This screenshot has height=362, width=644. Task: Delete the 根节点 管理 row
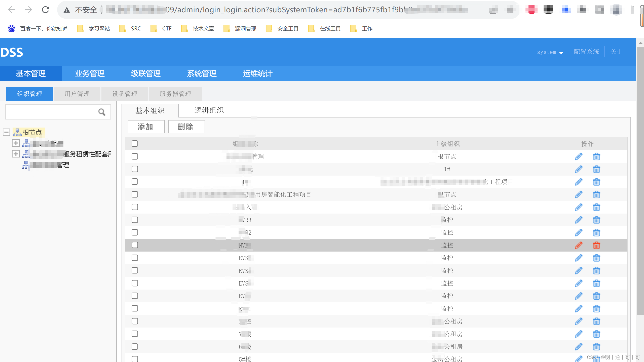tap(596, 156)
